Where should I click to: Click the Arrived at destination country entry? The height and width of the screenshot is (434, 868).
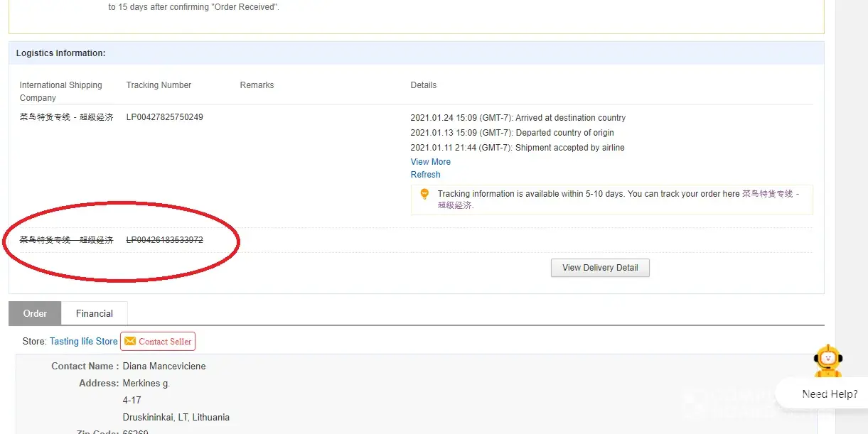(518, 118)
